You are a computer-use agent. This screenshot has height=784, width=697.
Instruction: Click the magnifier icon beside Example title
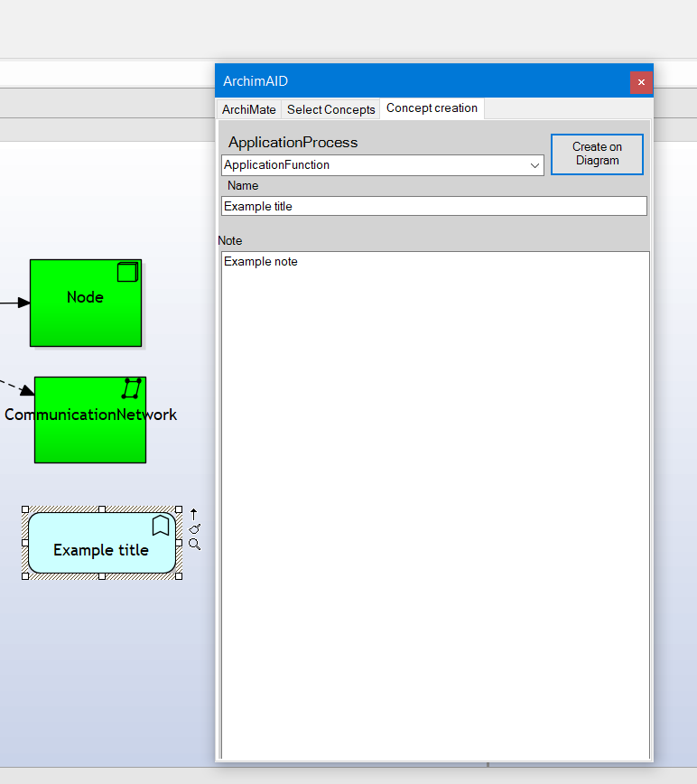click(x=194, y=544)
